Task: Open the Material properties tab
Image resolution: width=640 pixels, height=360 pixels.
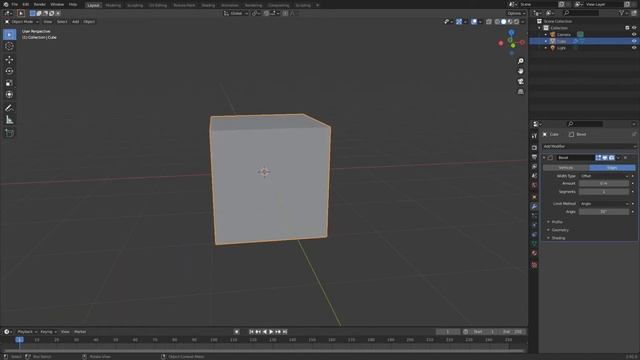Action: click(x=534, y=253)
